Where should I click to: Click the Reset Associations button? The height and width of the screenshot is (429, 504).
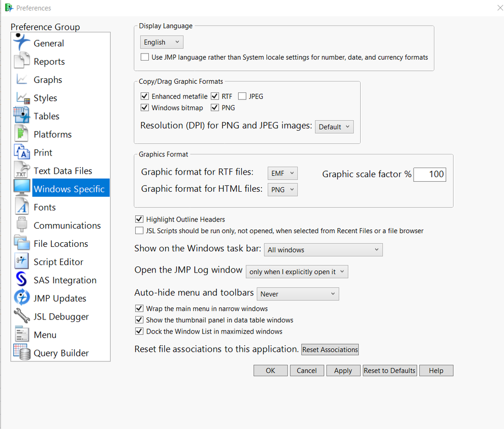(330, 349)
